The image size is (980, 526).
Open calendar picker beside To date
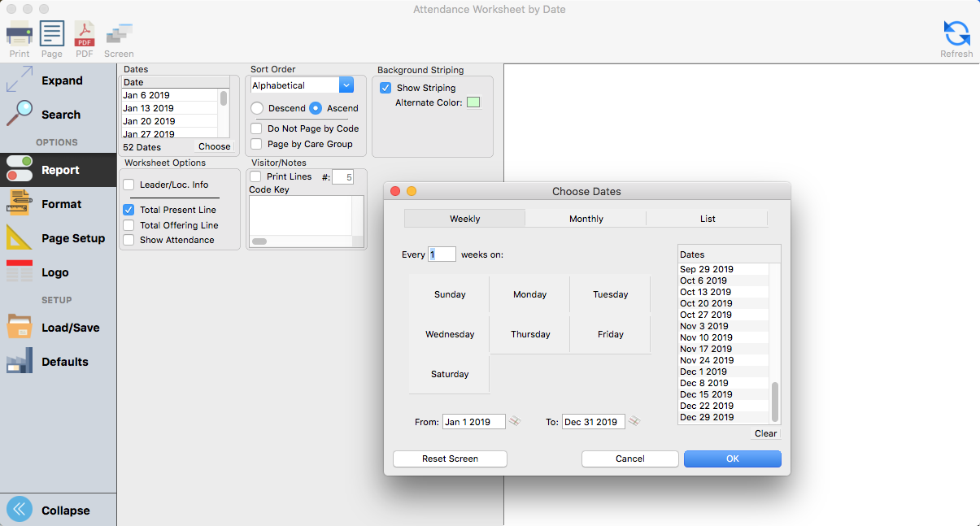click(635, 421)
